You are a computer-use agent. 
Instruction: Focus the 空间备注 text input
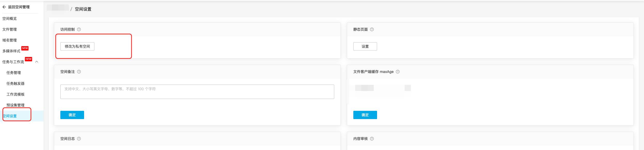point(197,92)
